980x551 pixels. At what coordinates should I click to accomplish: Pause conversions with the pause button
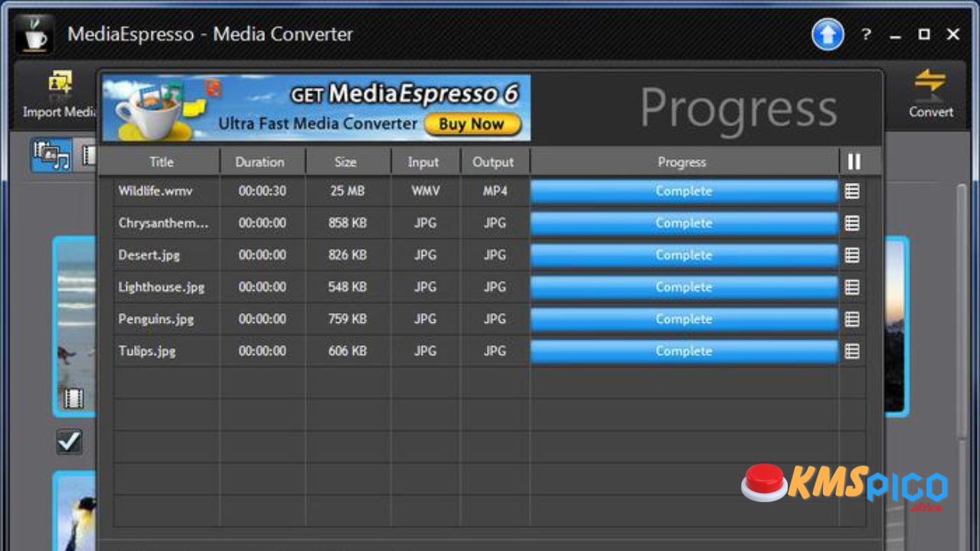(854, 161)
